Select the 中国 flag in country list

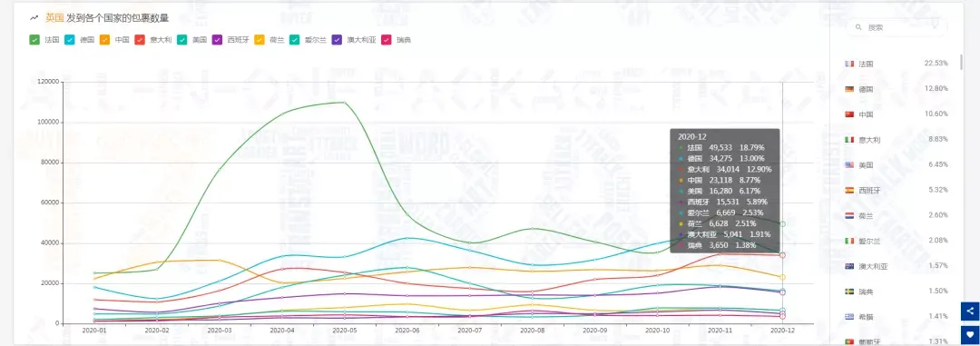848,114
